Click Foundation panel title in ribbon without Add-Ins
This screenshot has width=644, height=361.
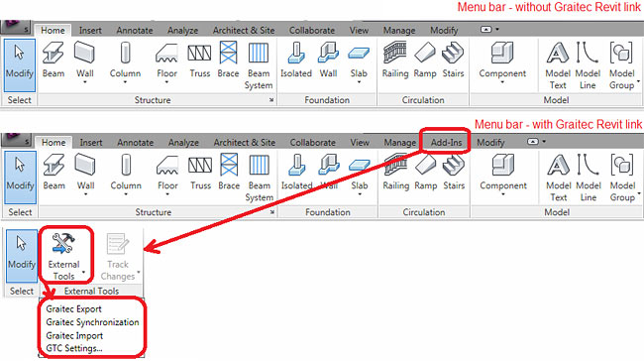[327, 100]
